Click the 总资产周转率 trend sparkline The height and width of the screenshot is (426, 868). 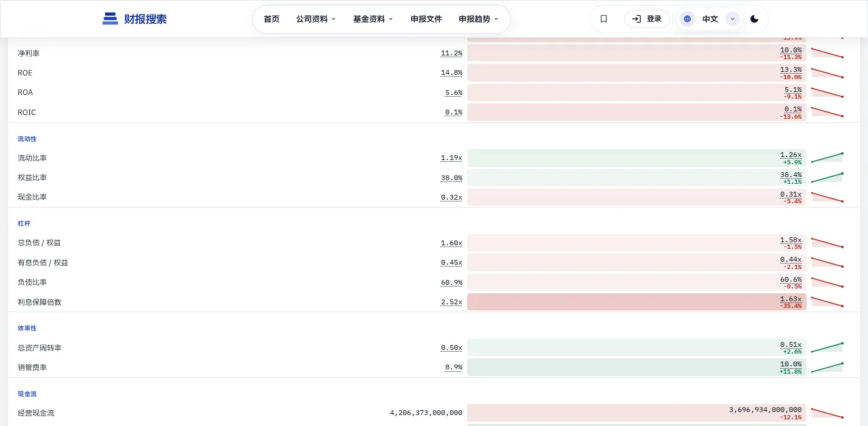(x=827, y=347)
